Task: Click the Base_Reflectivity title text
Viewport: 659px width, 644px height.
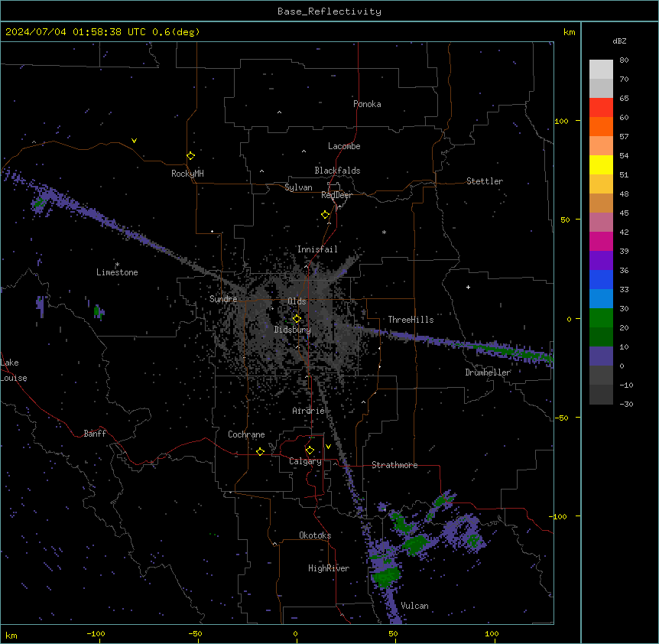Action: click(x=329, y=11)
